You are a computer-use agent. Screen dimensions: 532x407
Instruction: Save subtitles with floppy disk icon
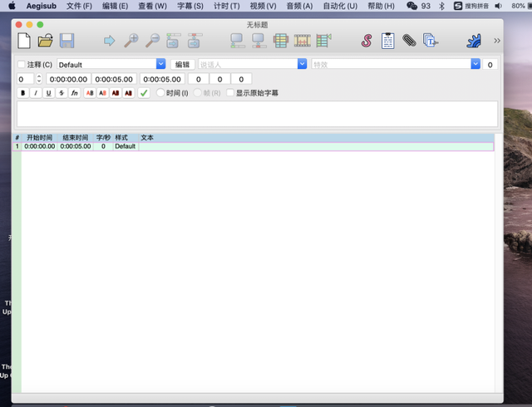pos(66,41)
